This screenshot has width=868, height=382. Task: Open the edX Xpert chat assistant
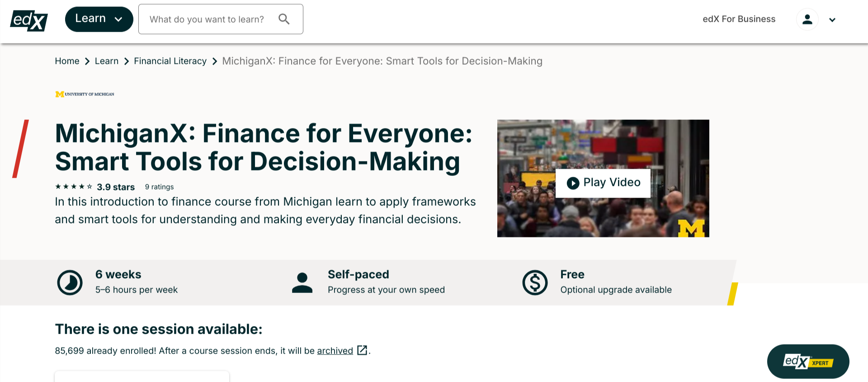pyautogui.click(x=808, y=362)
